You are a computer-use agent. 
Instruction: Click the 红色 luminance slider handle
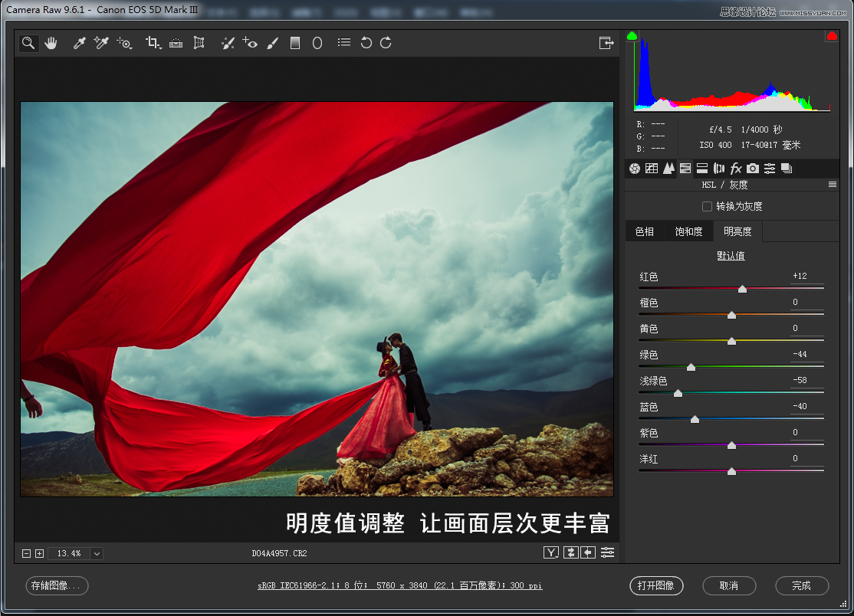pos(742,289)
